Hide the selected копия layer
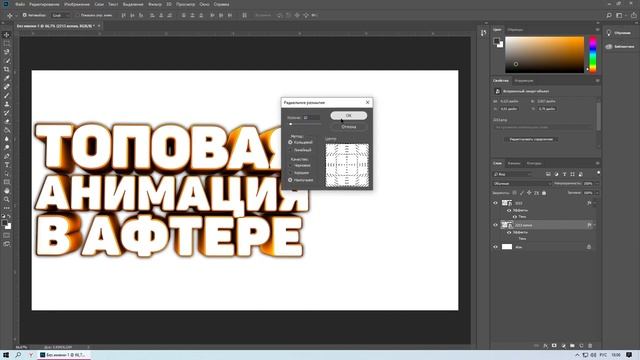Screen dimensions: 640x360 coord(496,225)
